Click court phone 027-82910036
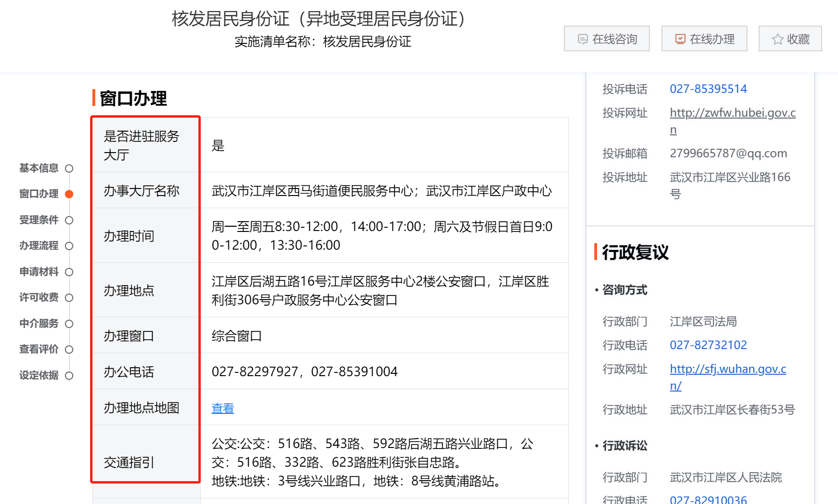This screenshot has height=504, width=838. (x=708, y=499)
